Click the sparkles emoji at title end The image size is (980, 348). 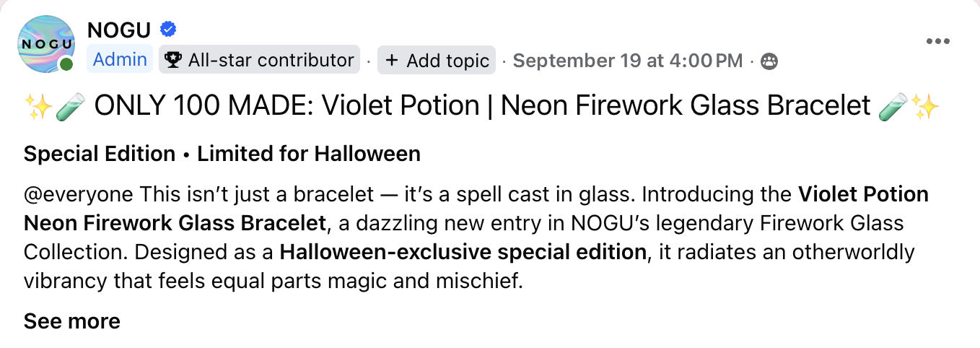[925, 106]
